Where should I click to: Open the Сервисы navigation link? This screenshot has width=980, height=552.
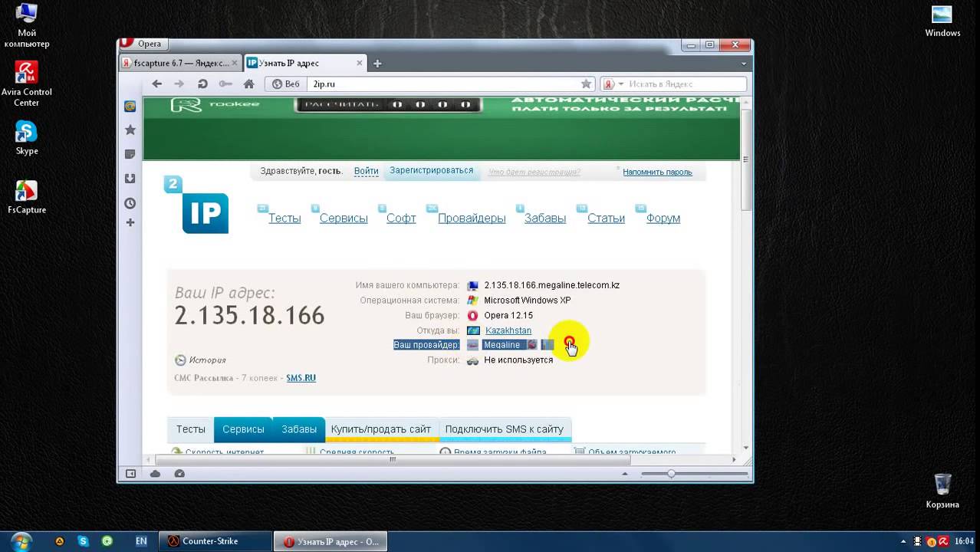(x=344, y=219)
